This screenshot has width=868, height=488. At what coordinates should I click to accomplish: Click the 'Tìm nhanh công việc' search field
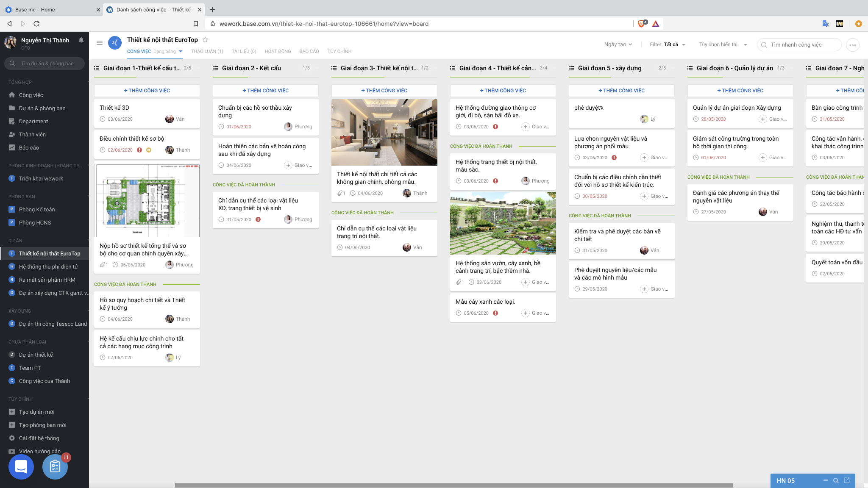pos(799,44)
